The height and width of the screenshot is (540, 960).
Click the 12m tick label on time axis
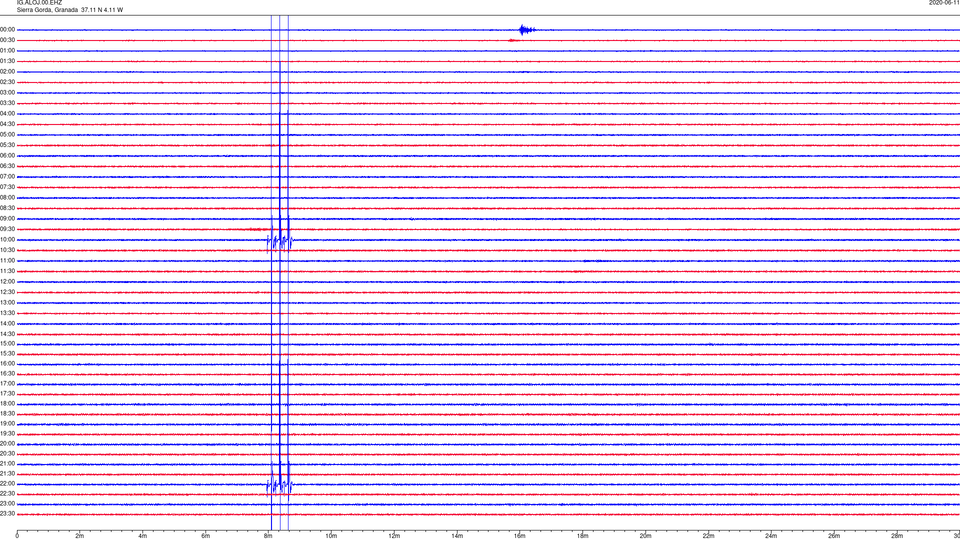click(394, 536)
